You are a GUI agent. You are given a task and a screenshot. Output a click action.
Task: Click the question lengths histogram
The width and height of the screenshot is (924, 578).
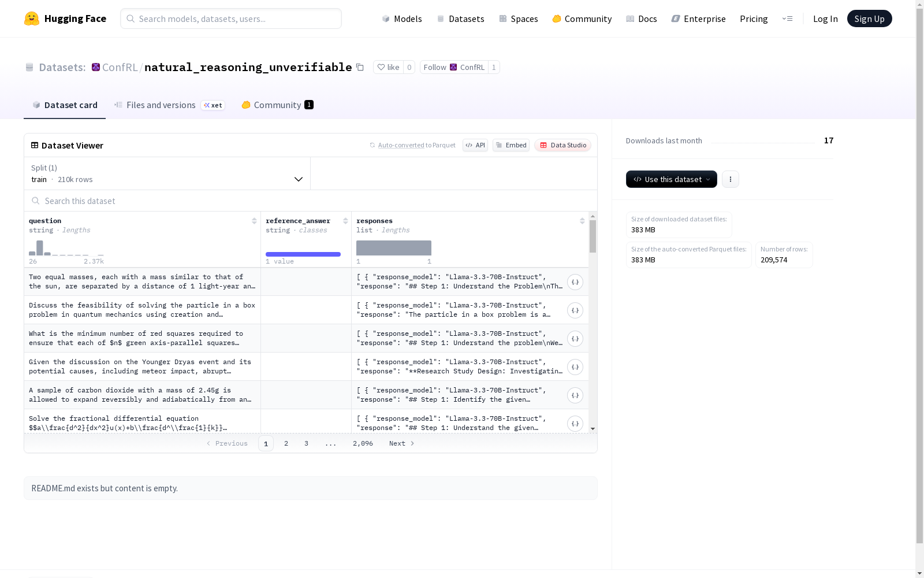coord(66,248)
